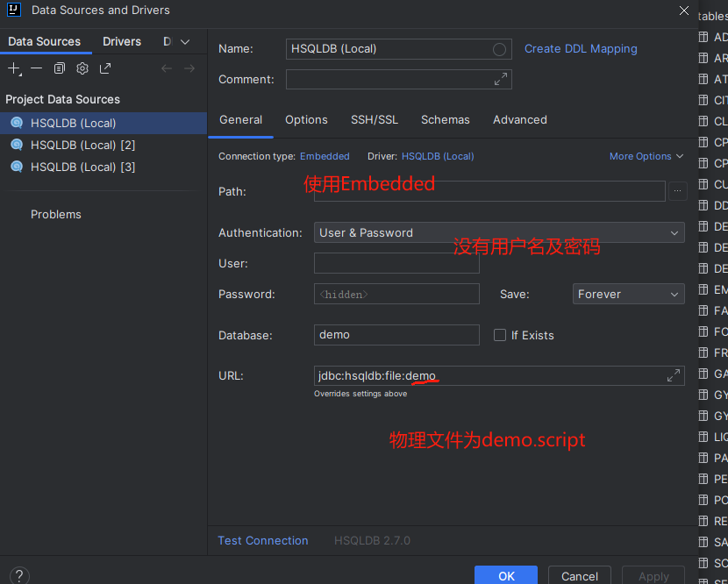Focus the Database field containing demo
The image size is (728, 584).
(396, 335)
